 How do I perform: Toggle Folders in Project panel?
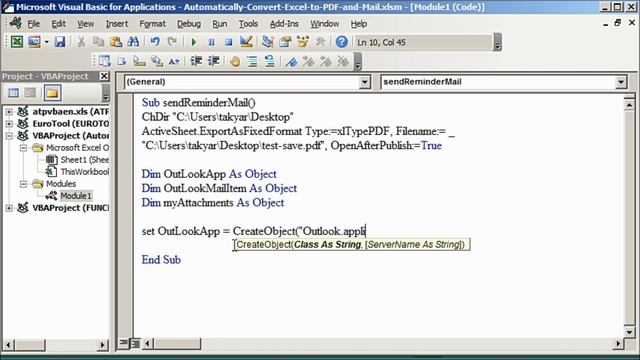(x=52, y=93)
